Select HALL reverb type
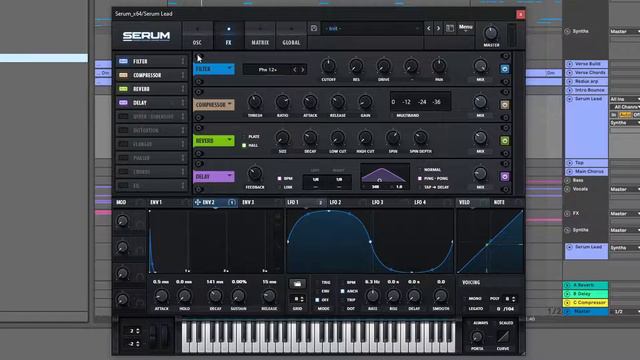The image size is (640, 360). (244, 145)
